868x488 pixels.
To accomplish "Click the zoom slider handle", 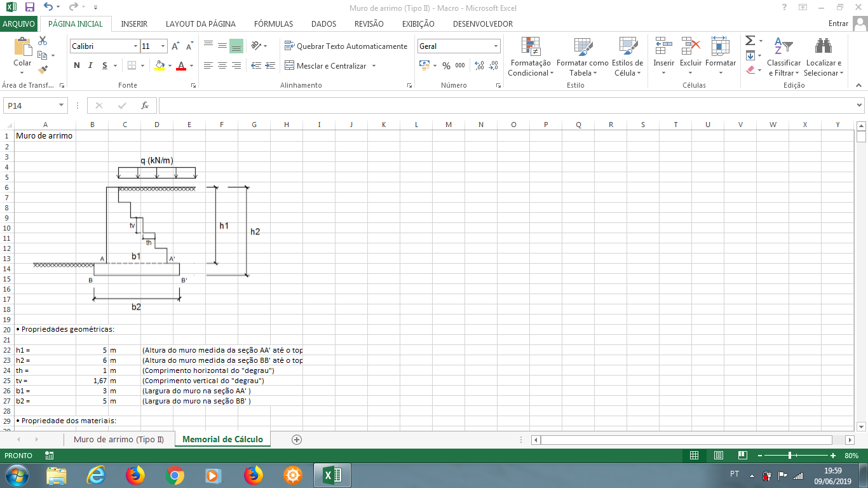I will [x=790, y=456].
